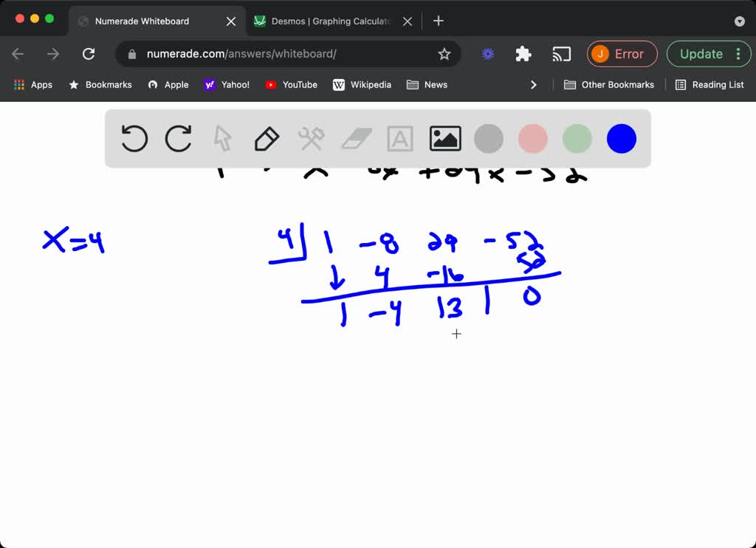The height and width of the screenshot is (548, 756).
Task: Click the Redo arrow on the whiteboard toolbar
Action: click(x=178, y=138)
